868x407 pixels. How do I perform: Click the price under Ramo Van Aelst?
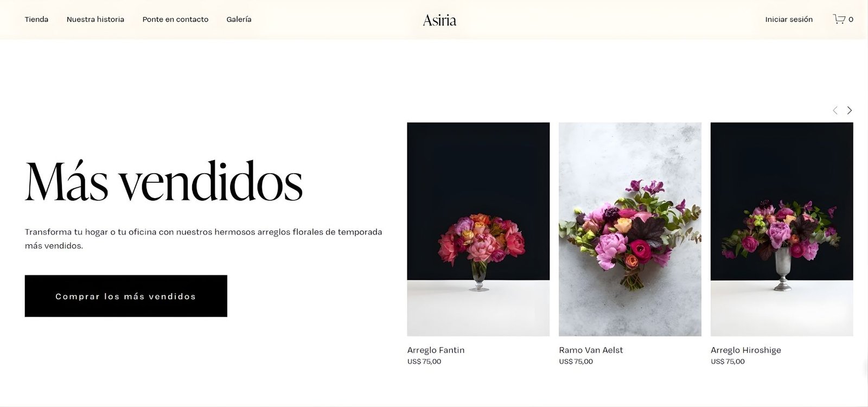576,361
